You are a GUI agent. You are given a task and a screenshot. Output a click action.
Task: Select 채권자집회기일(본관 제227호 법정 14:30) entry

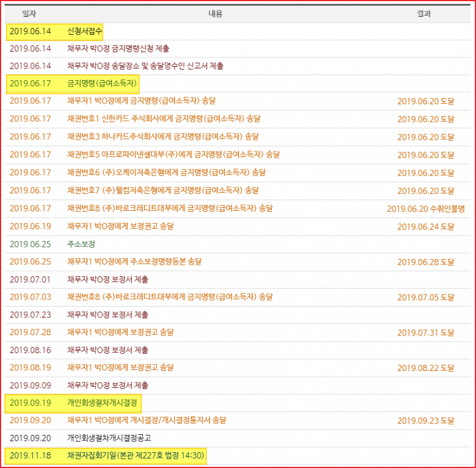pyautogui.click(x=135, y=456)
